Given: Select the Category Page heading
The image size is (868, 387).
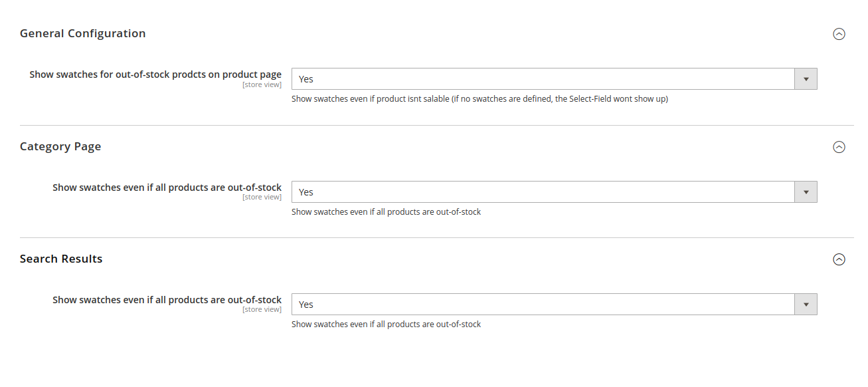Looking at the screenshot, I should pos(60,146).
